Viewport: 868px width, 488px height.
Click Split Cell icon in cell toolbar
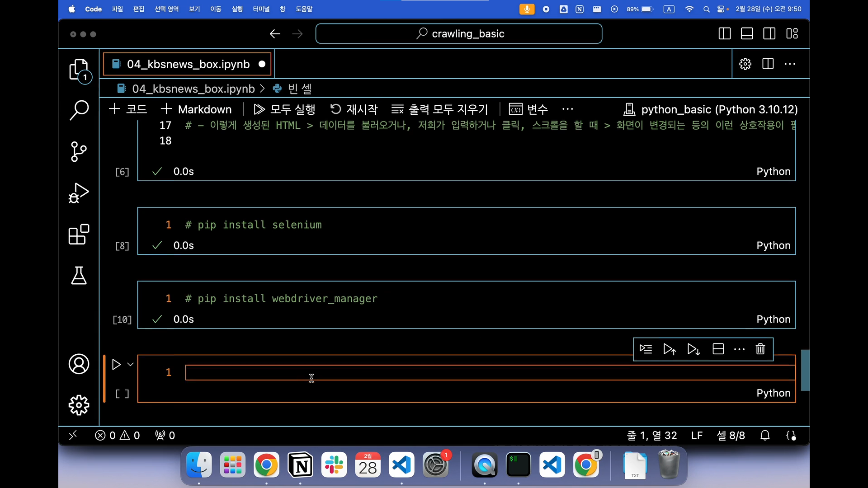click(x=718, y=349)
